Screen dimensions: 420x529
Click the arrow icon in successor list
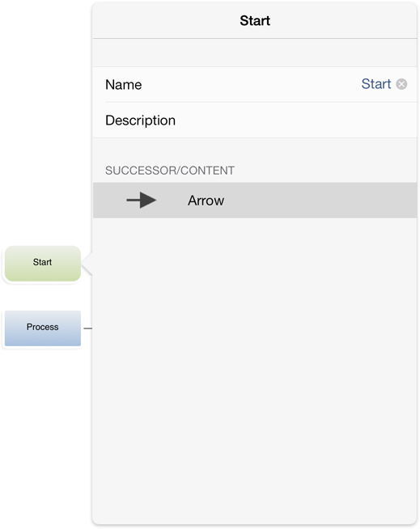point(141,201)
